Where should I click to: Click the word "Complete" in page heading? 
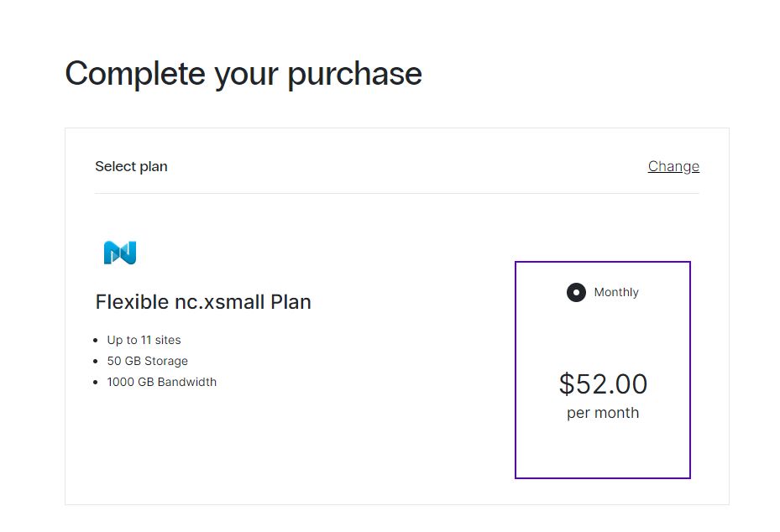(135, 74)
